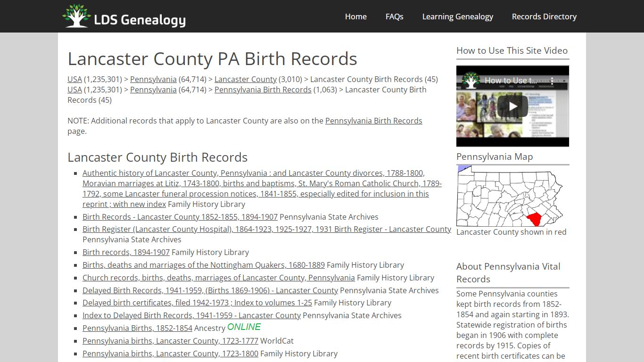This screenshot has height=362, width=644.
Task: Click the Lancaster County Birth Records subheading
Action: pos(157,157)
